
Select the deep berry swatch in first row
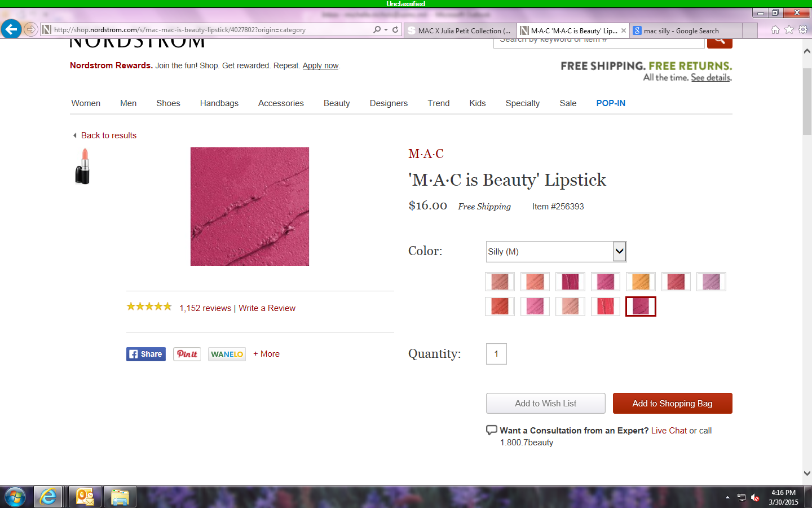point(570,282)
